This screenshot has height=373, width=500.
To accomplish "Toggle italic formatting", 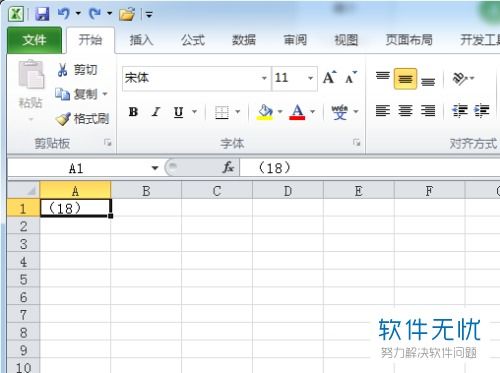I will [156, 112].
